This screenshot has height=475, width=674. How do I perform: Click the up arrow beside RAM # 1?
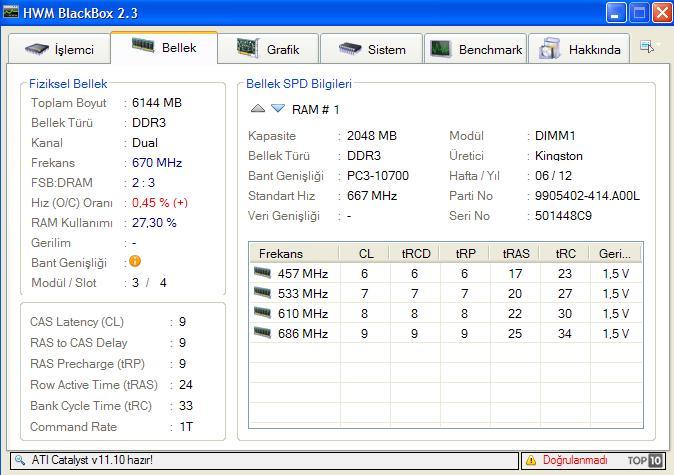point(258,109)
